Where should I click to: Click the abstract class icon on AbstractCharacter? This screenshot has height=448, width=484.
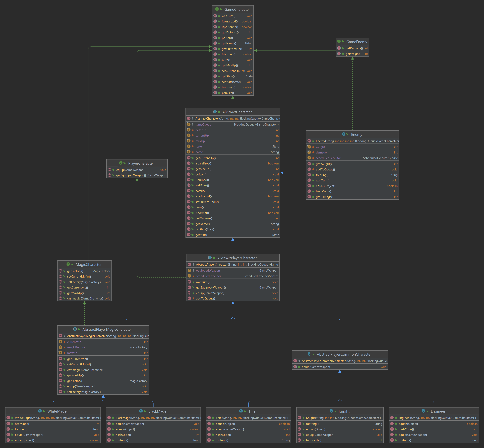215,112
